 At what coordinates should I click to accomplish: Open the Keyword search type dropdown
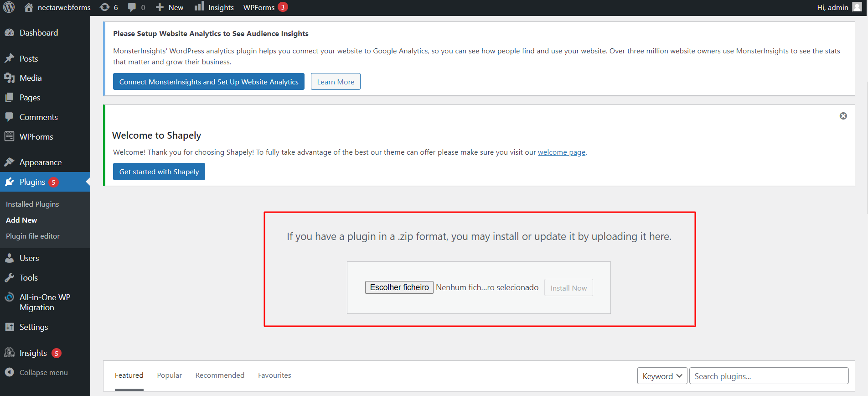click(x=662, y=376)
